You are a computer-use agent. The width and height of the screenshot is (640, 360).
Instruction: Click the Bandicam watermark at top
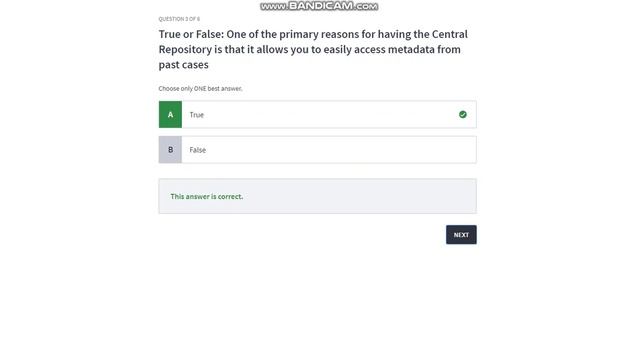click(319, 6)
